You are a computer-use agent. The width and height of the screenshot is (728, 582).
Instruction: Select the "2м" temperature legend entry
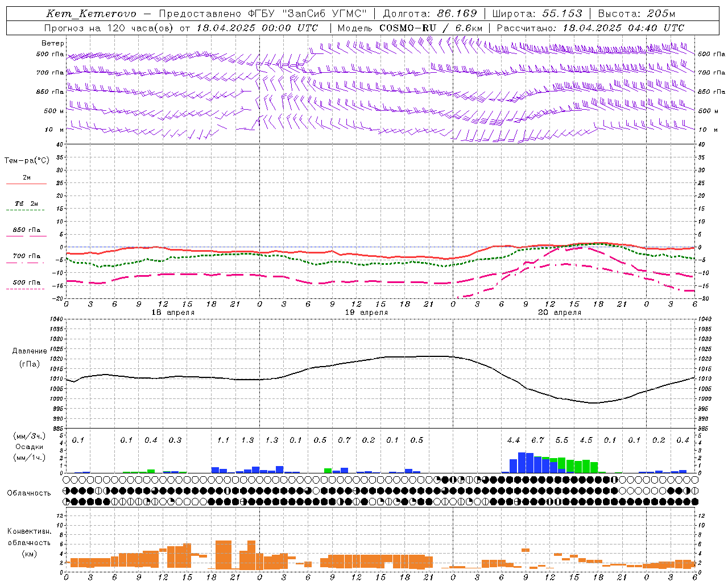(x=27, y=178)
